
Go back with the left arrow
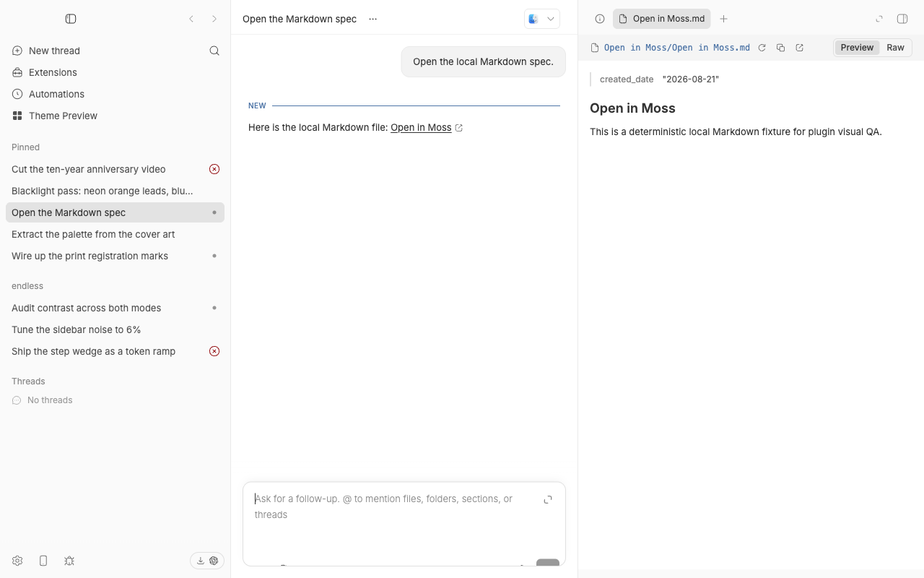pos(191,19)
